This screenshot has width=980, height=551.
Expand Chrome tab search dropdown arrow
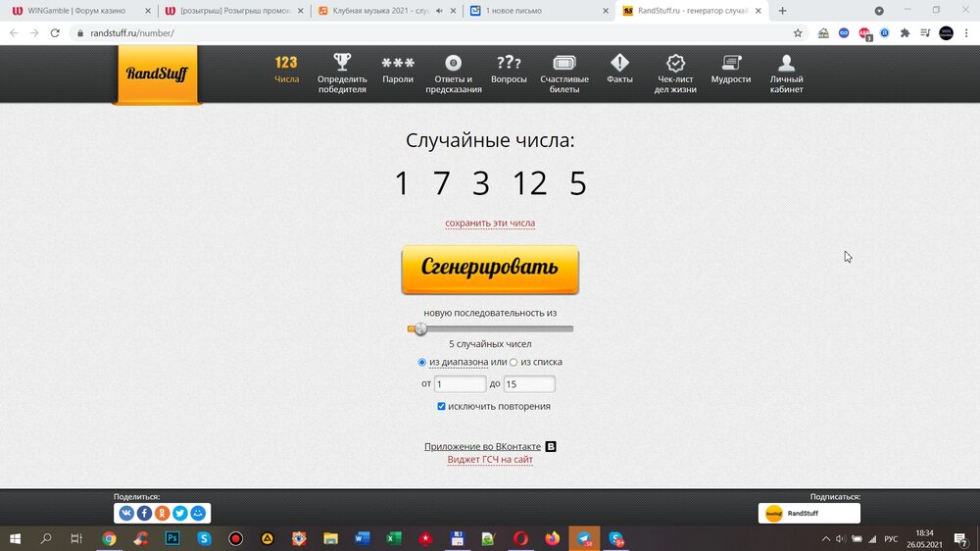(879, 11)
